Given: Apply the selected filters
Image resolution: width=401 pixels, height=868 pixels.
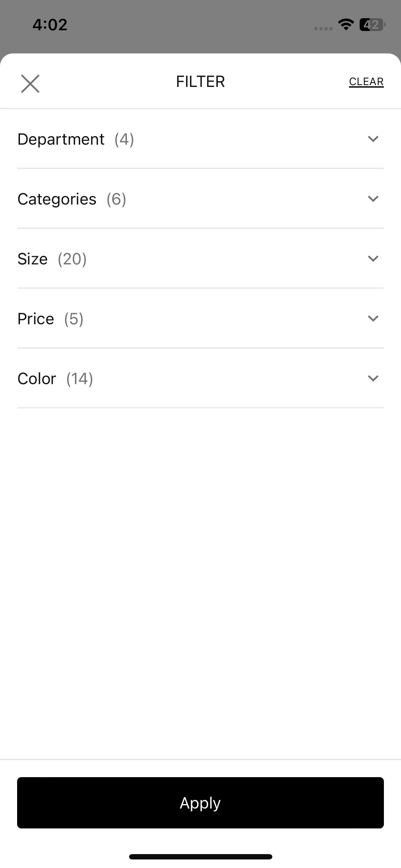Looking at the screenshot, I should 200,802.
